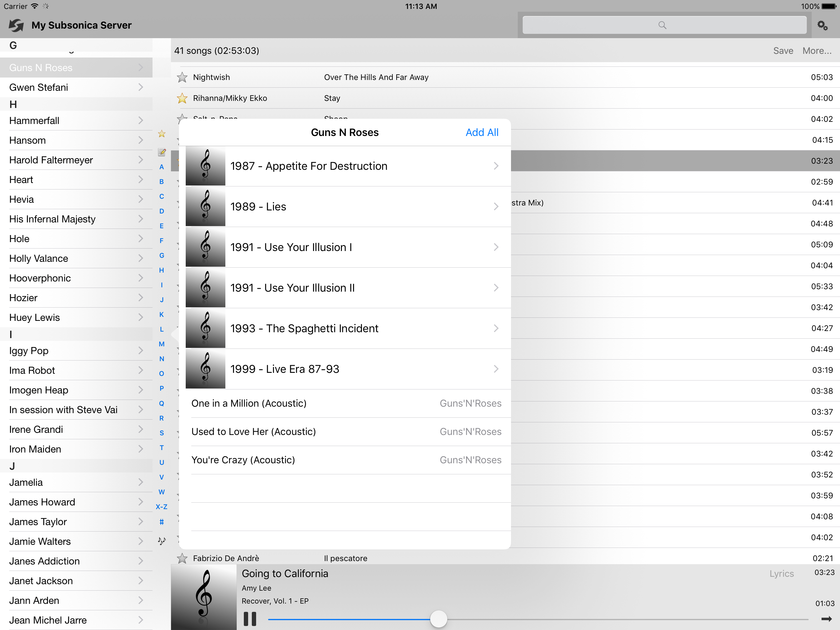This screenshot has height=630, width=840.
Task: Open Janet Jackson artist
Action: pos(76,581)
